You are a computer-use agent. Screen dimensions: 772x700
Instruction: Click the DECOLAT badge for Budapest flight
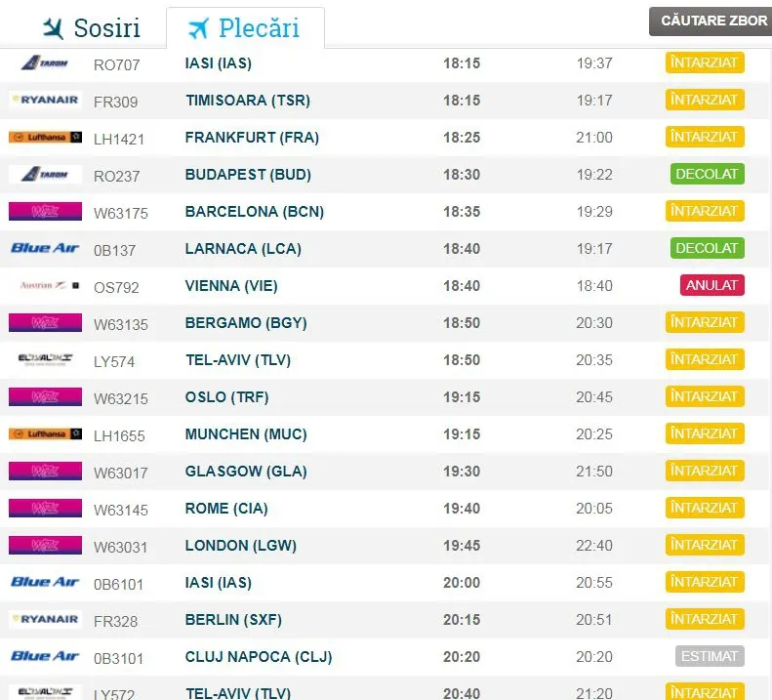pos(707,174)
